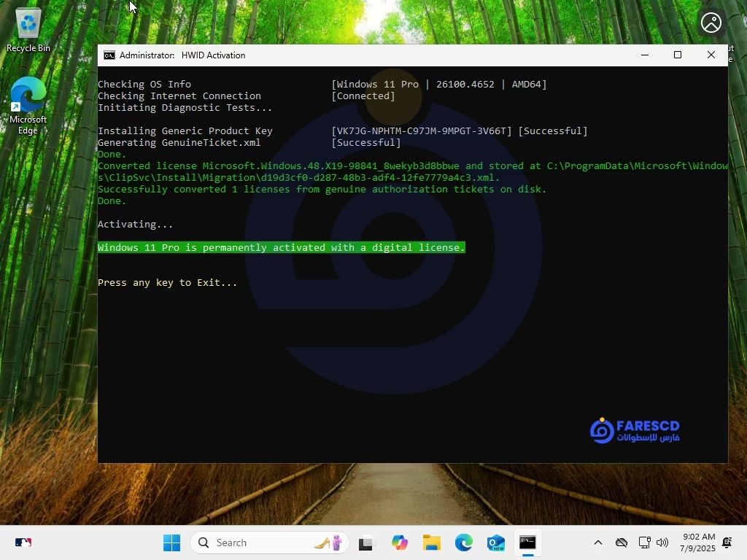The image size is (747, 560).
Task: Open Task View on taskbar
Action: tap(366, 542)
